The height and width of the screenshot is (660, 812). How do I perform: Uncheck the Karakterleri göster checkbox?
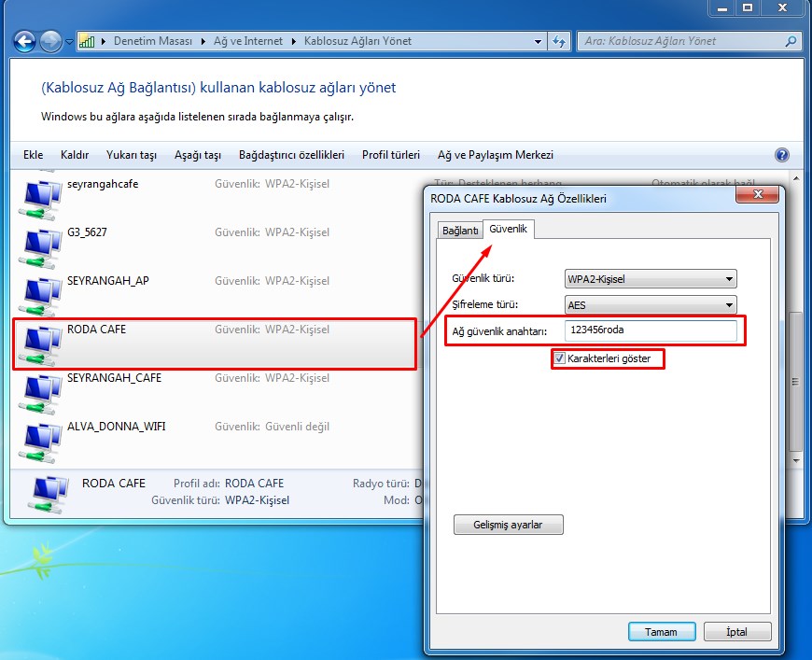(x=560, y=358)
